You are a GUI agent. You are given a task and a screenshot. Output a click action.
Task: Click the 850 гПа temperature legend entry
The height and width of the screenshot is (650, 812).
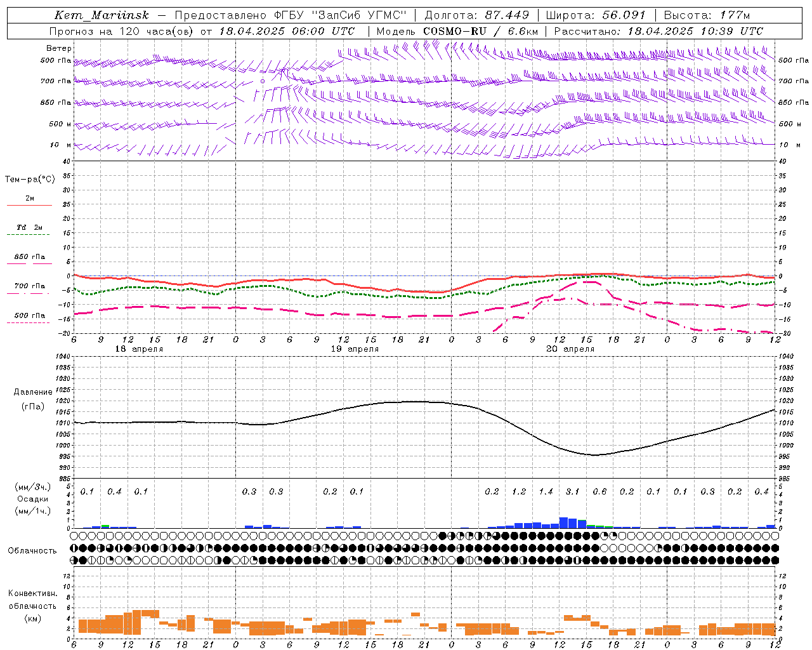pos(30,257)
